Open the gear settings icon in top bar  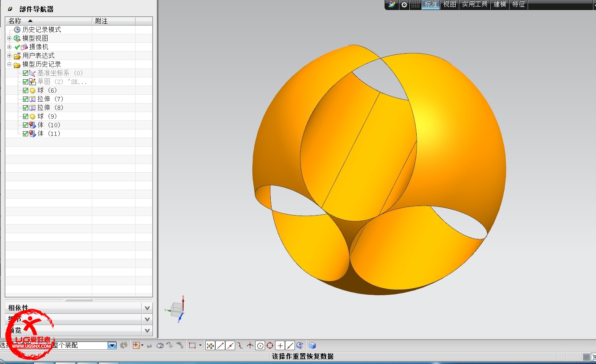pyautogui.click(x=404, y=4)
